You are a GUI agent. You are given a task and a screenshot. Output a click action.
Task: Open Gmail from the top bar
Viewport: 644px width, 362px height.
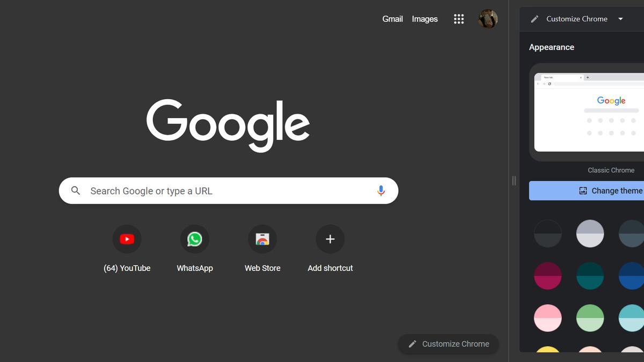pyautogui.click(x=392, y=18)
